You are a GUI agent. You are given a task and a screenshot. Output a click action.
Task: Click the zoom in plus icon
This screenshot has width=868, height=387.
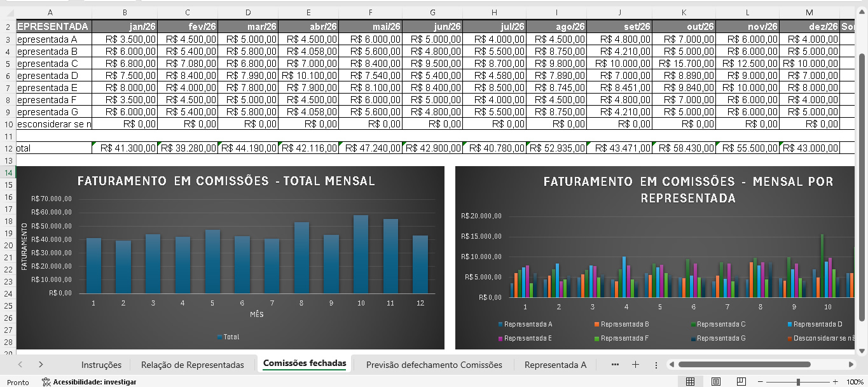tap(835, 382)
